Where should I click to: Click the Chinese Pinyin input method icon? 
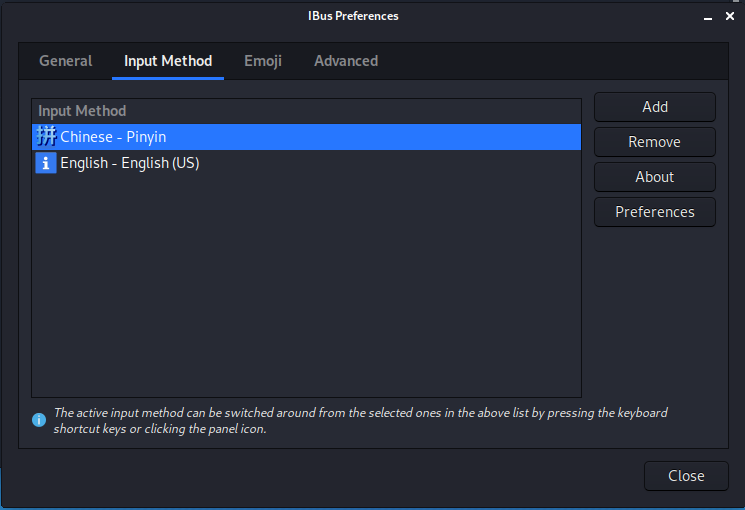(x=46, y=136)
